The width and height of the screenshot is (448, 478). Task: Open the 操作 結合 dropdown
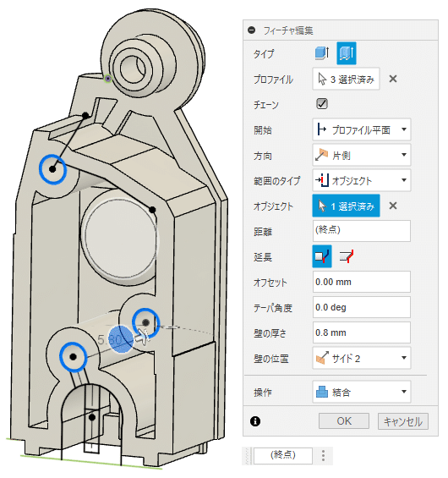coord(362,392)
